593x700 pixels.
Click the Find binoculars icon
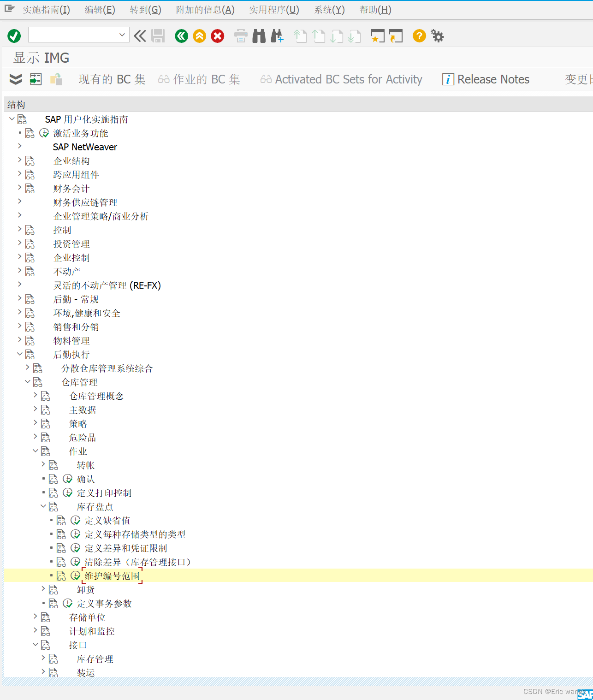[259, 36]
